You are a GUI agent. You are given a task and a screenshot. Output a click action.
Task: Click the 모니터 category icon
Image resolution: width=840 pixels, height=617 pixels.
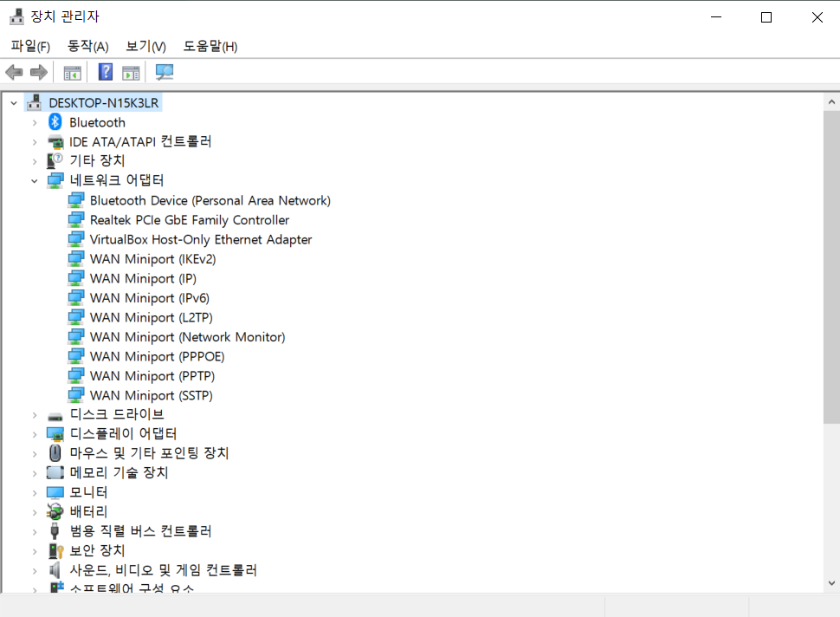[55, 492]
